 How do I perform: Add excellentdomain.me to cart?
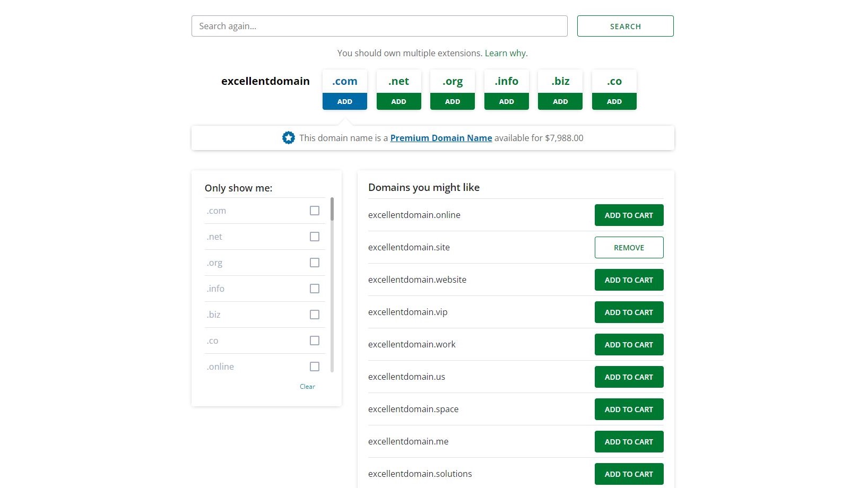coord(629,442)
